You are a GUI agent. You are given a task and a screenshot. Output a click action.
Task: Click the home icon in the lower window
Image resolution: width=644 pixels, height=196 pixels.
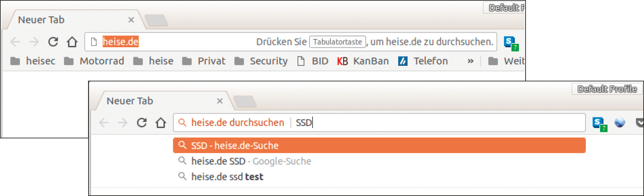click(161, 122)
